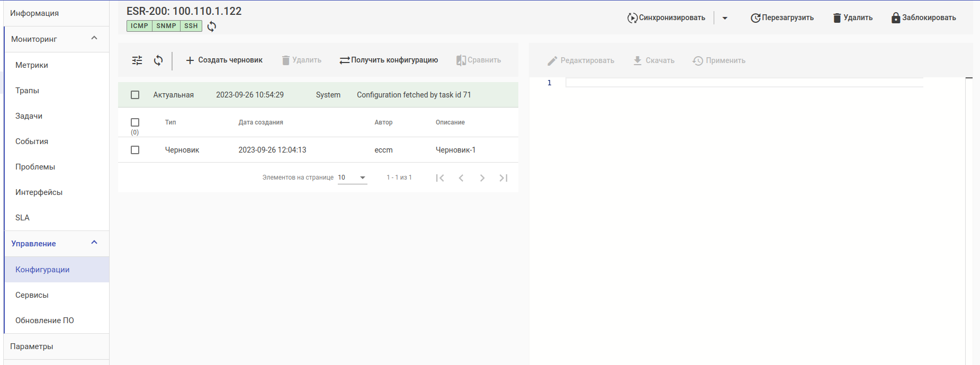Click the Получить конфигурацию arrows icon
Viewport: 980px width, 365px height.
click(345, 60)
